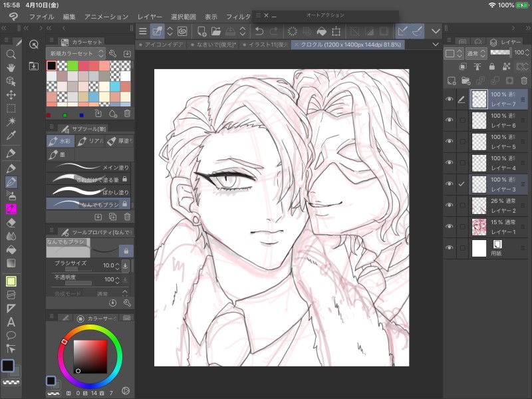Create a new layer folder
The height and width of the screenshot is (399, 532).
466,80
